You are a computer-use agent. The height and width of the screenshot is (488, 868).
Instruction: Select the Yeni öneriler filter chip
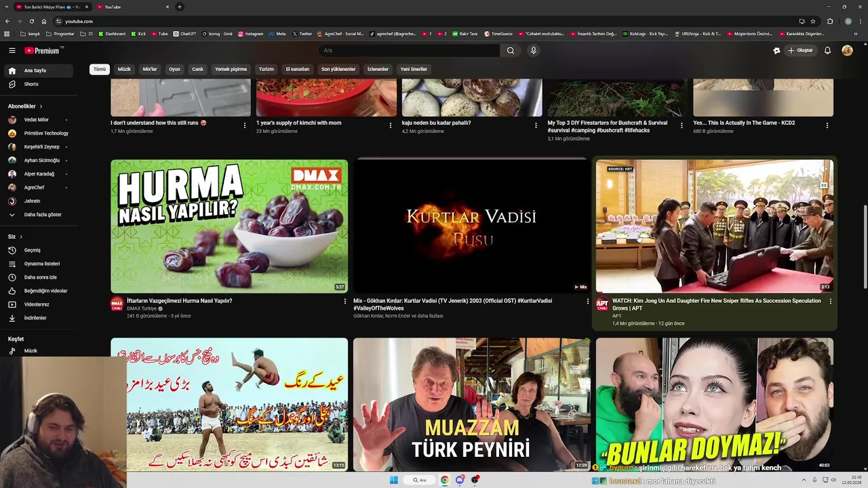[x=414, y=69]
